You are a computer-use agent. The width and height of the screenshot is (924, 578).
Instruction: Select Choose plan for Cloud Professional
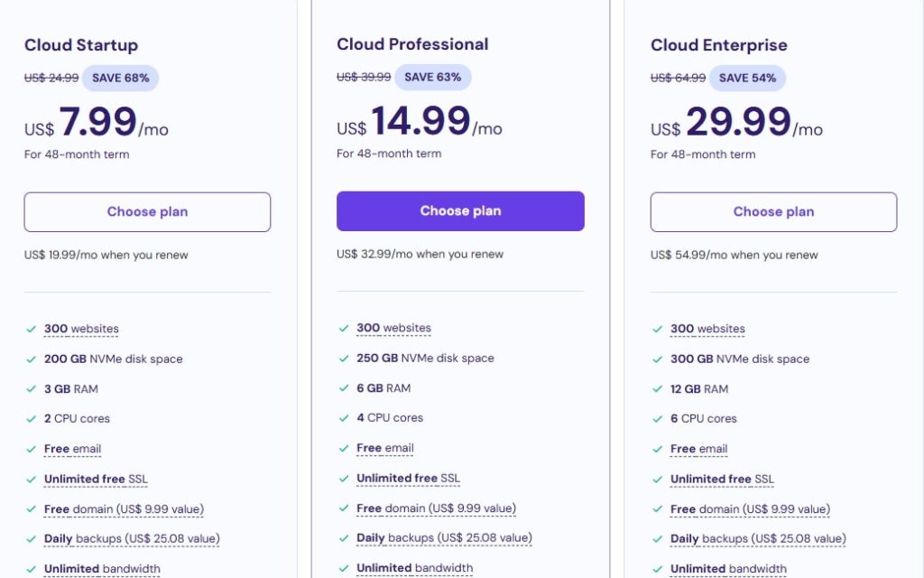pos(460,211)
